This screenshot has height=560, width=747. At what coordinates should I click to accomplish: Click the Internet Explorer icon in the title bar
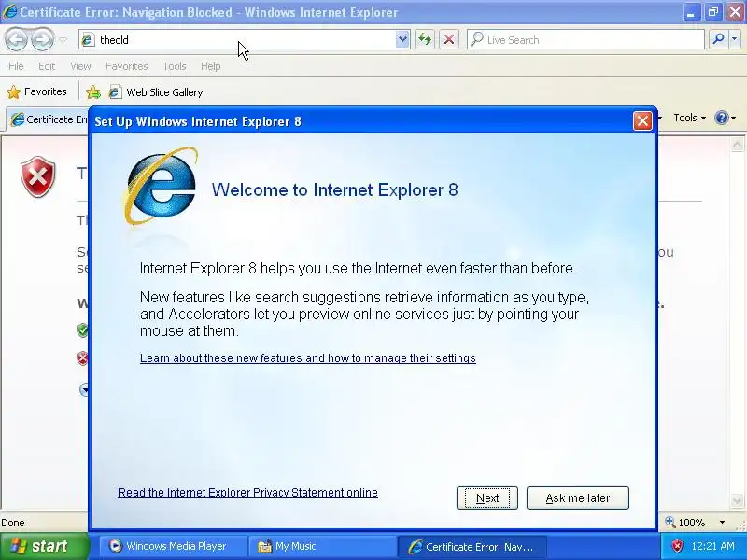pyautogui.click(x=8, y=12)
